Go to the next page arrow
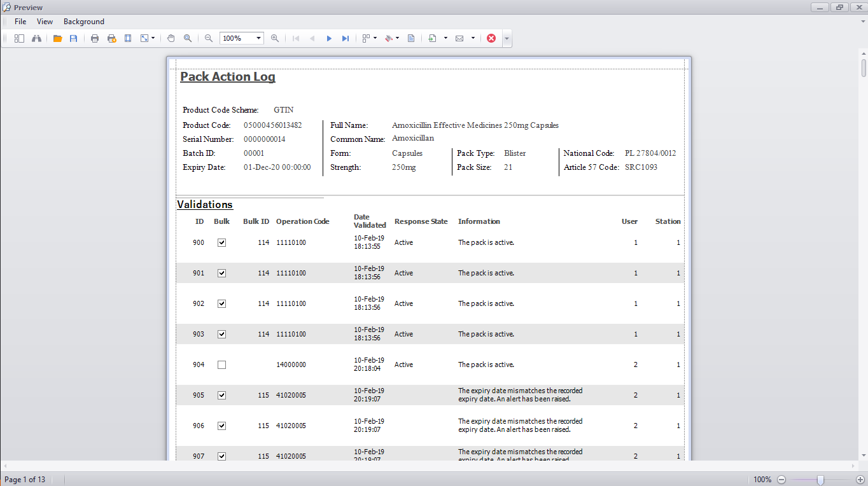Screen dimensions: 868x486 (x=329, y=38)
